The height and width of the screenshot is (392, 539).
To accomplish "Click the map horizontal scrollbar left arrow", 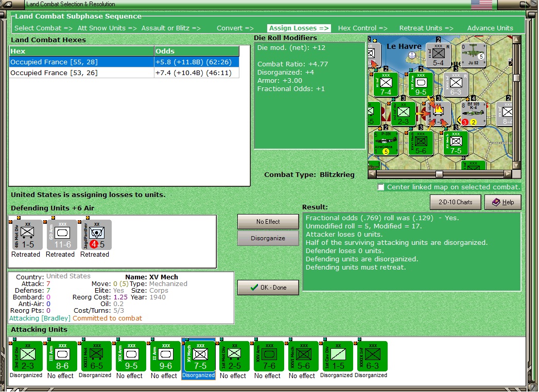I will click(372, 174).
